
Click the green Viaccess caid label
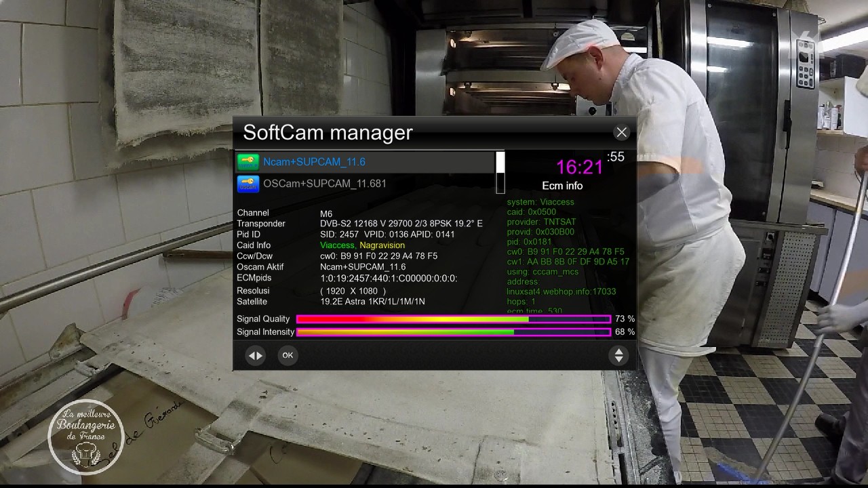click(337, 245)
